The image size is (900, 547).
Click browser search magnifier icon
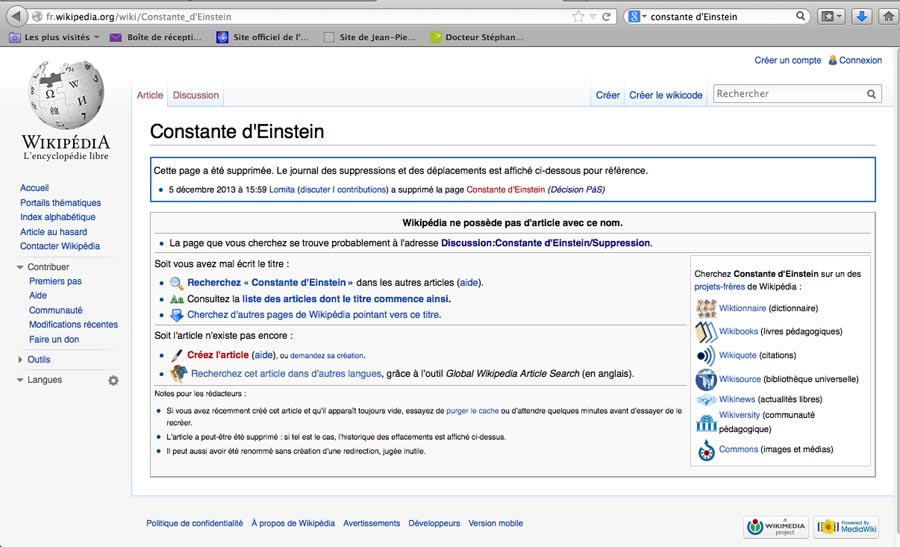pos(800,16)
